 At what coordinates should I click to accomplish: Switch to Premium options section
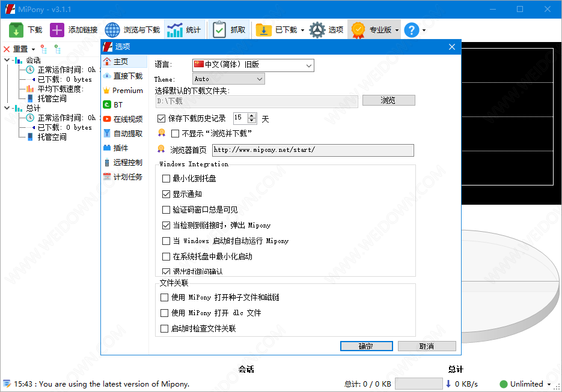[123, 91]
